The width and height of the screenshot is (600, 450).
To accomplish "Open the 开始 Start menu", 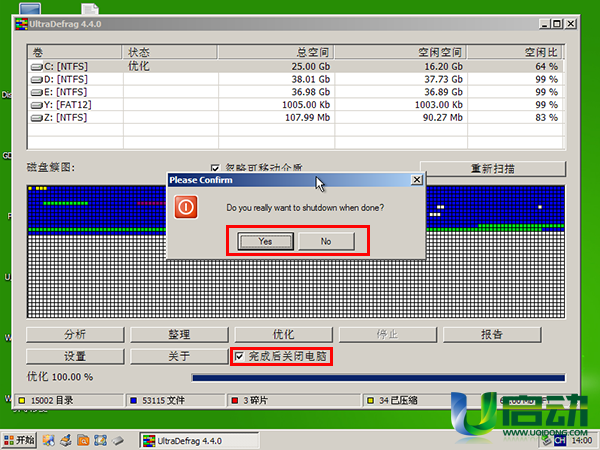I will [19, 440].
